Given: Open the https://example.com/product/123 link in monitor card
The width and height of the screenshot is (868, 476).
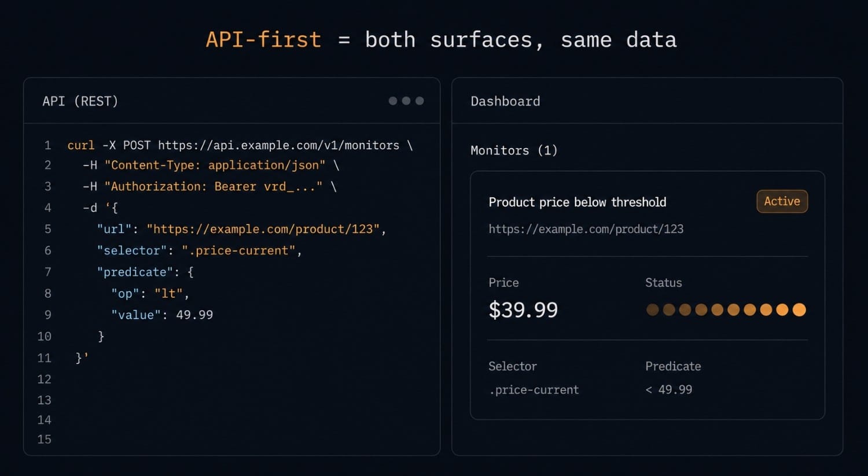Looking at the screenshot, I should pyautogui.click(x=586, y=229).
